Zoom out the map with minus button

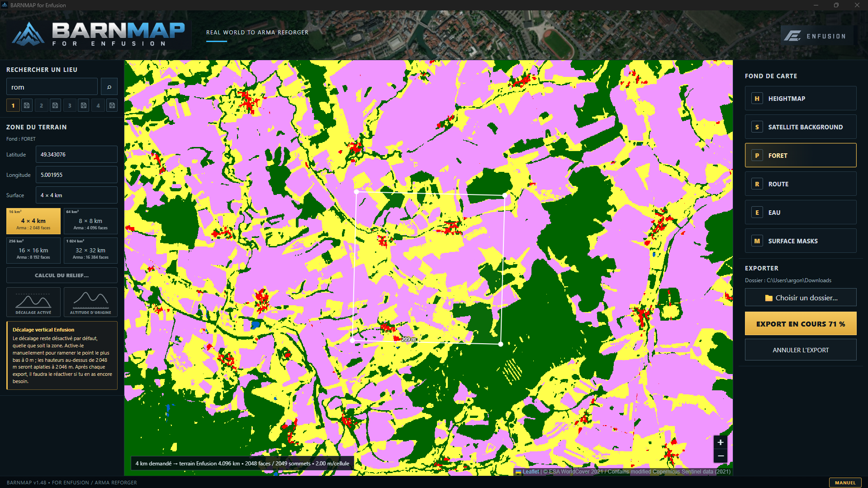click(x=721, y=456)
